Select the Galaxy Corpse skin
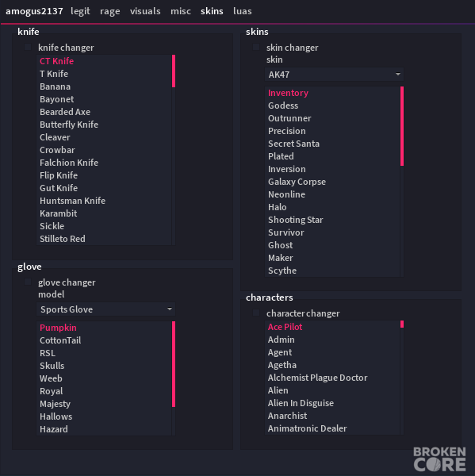The width and height of the screenshot is (475, 476). [332, 182]
